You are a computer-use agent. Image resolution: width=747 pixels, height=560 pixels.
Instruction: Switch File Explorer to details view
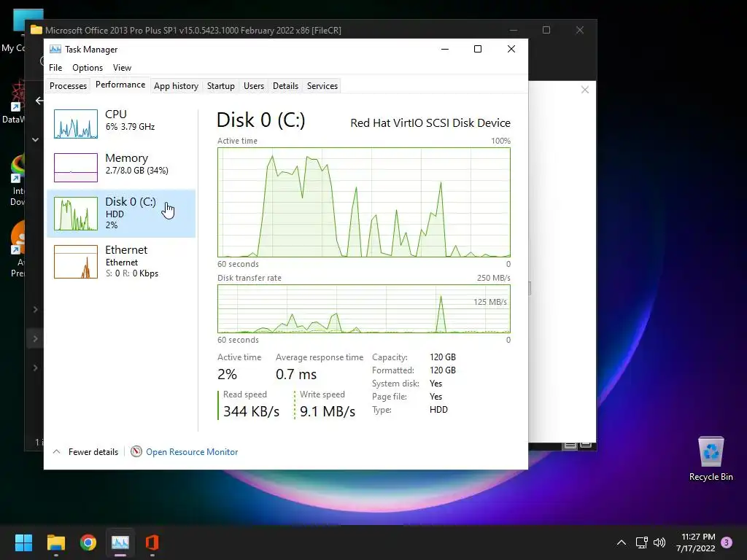point(569,446)
